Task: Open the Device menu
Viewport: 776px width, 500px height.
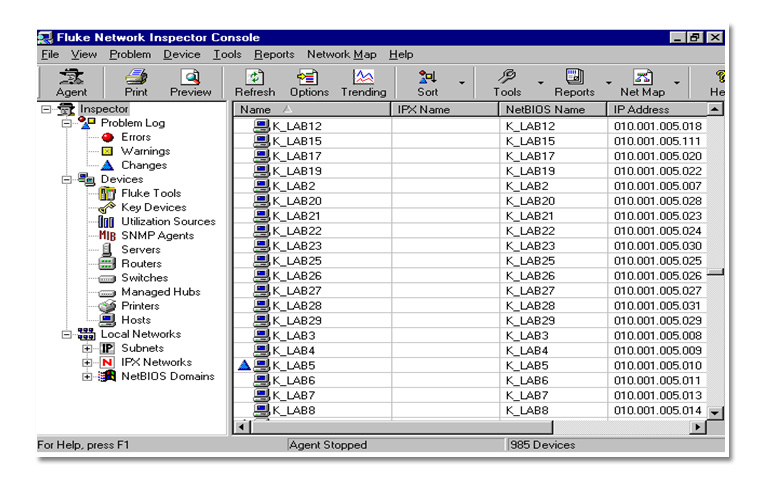Action: [x=182, y=54]
